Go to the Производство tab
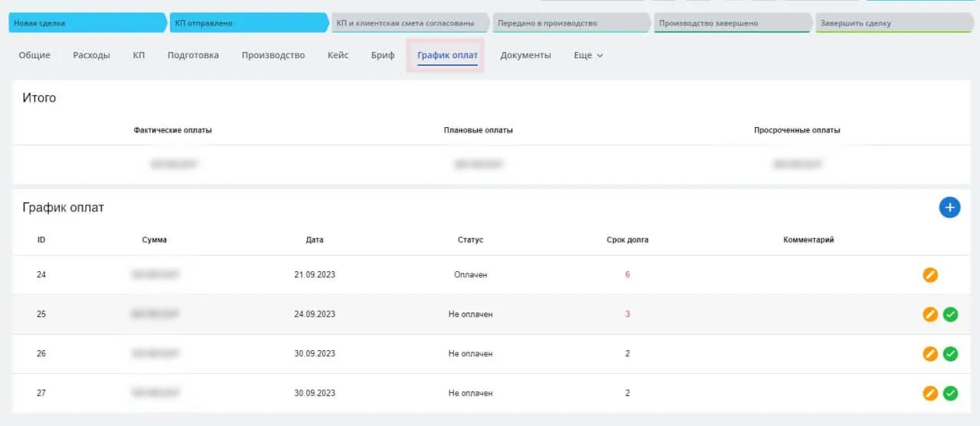Viewport: 980px width, 426px height. (273, 55)
